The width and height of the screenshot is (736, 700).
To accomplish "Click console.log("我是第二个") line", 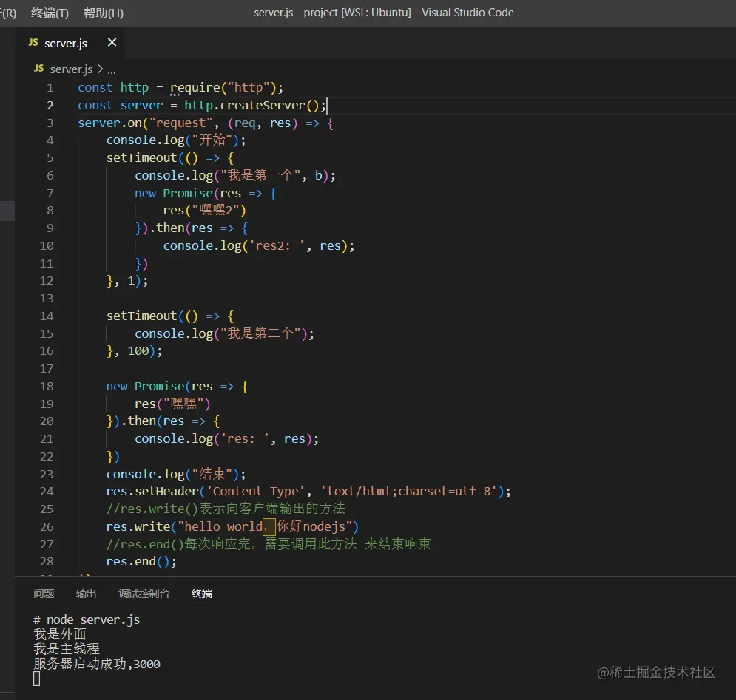I will click(x=224, y=333).
